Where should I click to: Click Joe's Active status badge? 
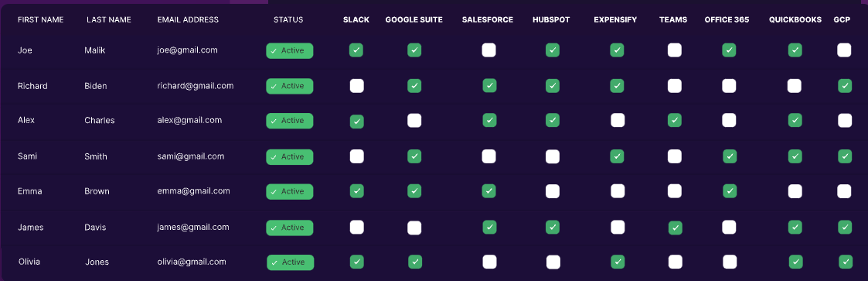[290, 50]
